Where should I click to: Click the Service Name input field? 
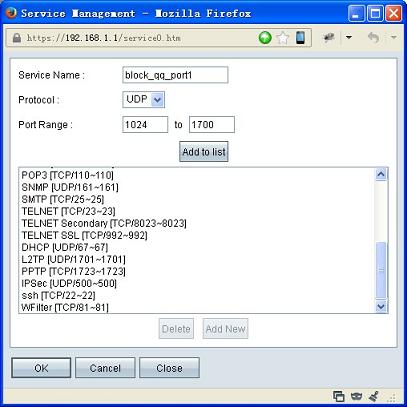[175, 75]
